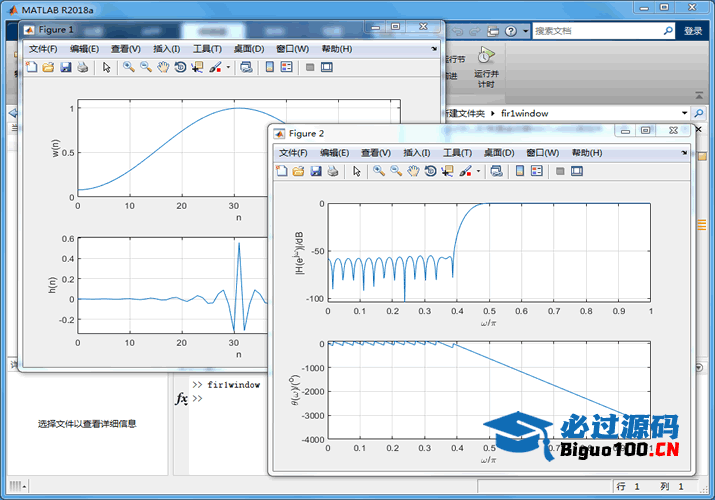Image resolution: width=715 pixels, height=500 pixels.
Task: Select Zoom Out tool in Figure 1 toolbar
Action: click(x=146, y=67)
